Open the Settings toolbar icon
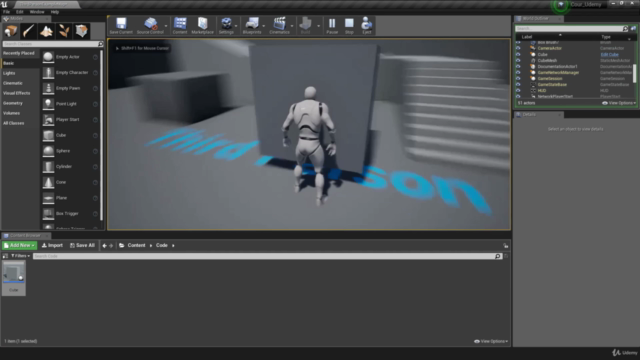The image size is (640, 360). pyautogui.click(x=226, y=26)
